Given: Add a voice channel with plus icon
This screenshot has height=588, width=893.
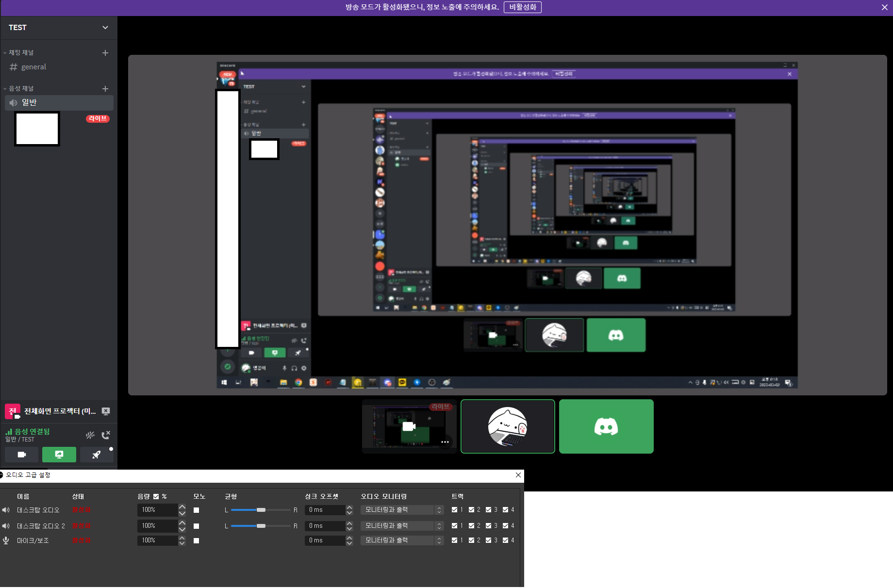Looking at the screenshot, I should (105, 89).
